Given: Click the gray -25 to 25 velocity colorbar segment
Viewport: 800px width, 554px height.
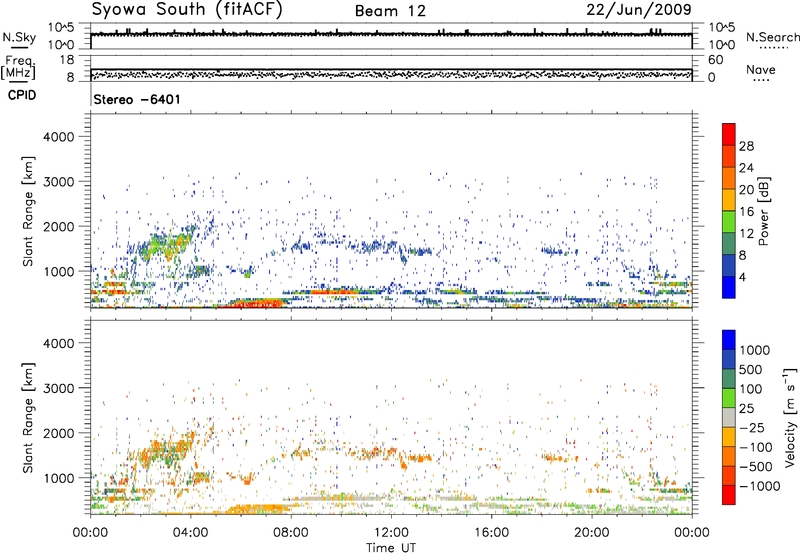Looking at the screenshot, I should tap(729, 417).
